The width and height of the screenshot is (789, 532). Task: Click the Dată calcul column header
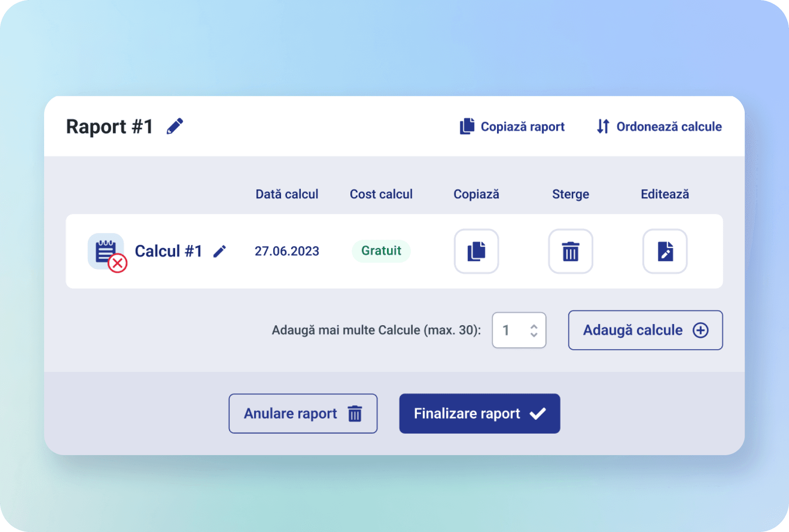click(x=287, y=194)
